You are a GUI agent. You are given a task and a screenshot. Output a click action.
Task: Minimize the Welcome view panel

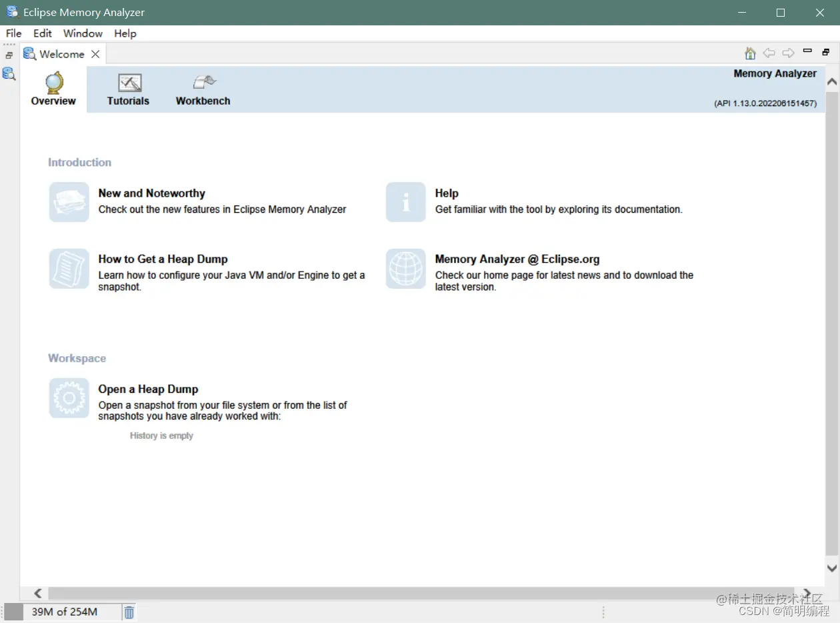click(x=807, y=51)
